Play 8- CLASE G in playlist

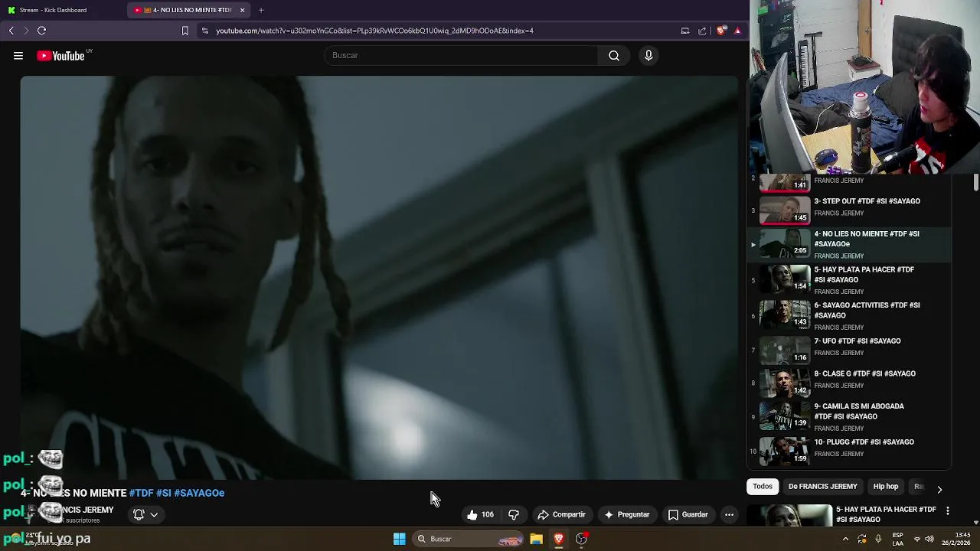click(x=848, y=382)
